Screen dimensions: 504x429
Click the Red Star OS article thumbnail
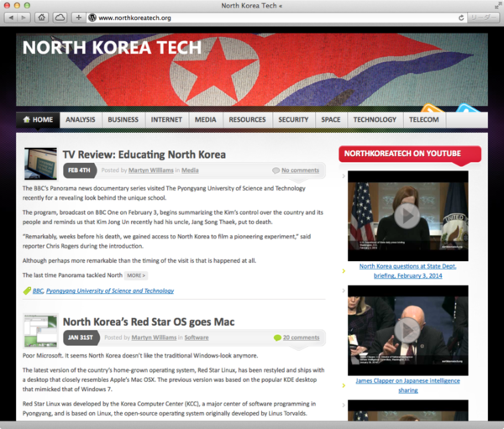click(41, 331)
